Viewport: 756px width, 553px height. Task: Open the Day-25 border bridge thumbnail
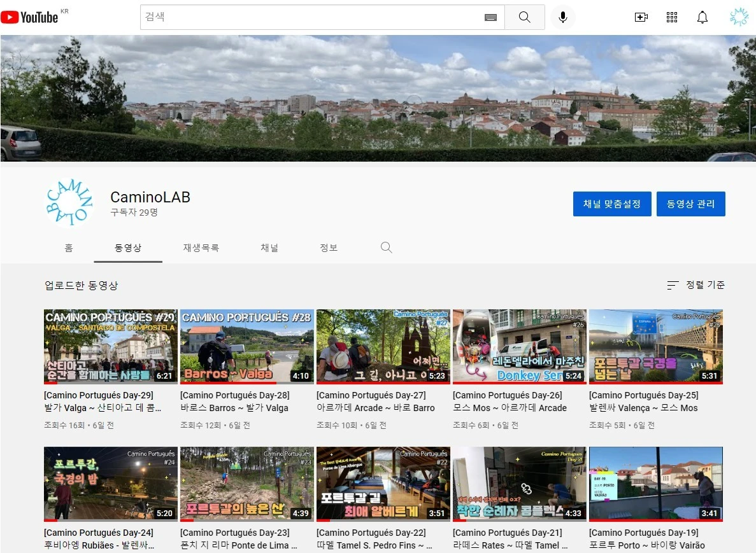click(656, 346)
